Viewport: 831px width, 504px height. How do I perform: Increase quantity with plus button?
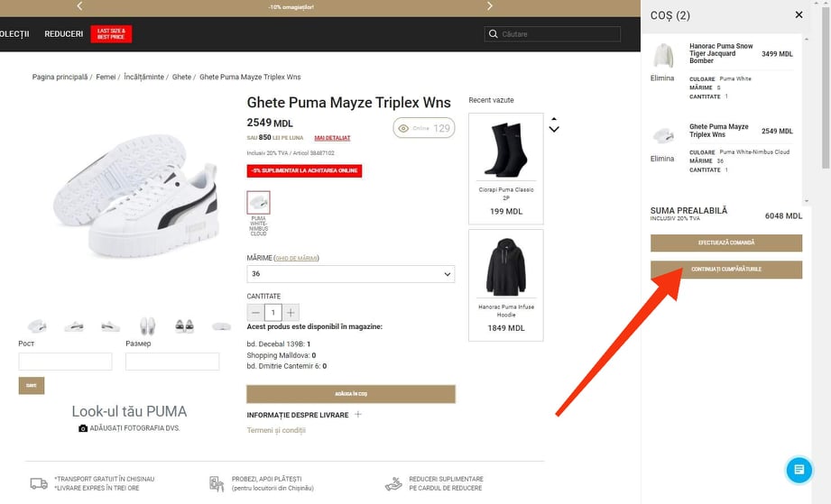pyautogui.click(x=291, y=312)
